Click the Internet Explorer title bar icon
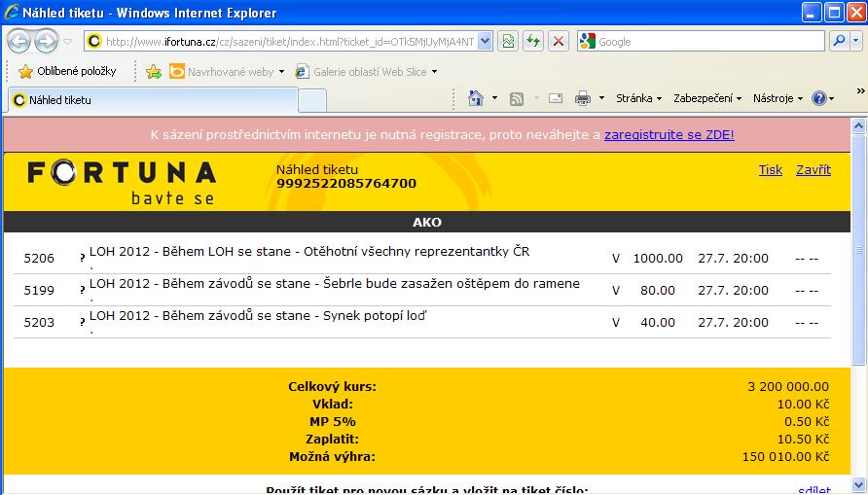Screen dimensions: 868x495 click(x=11, y=12)
